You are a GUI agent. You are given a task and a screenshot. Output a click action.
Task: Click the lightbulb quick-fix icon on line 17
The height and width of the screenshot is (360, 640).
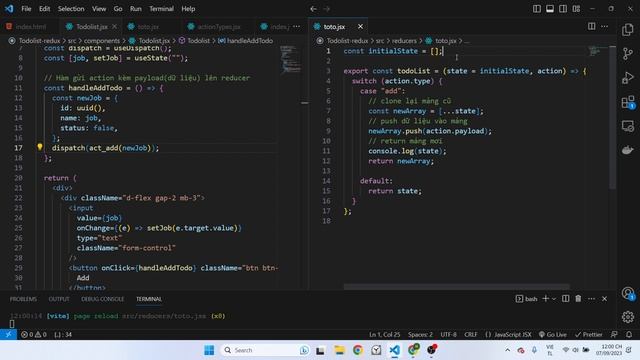40,147
